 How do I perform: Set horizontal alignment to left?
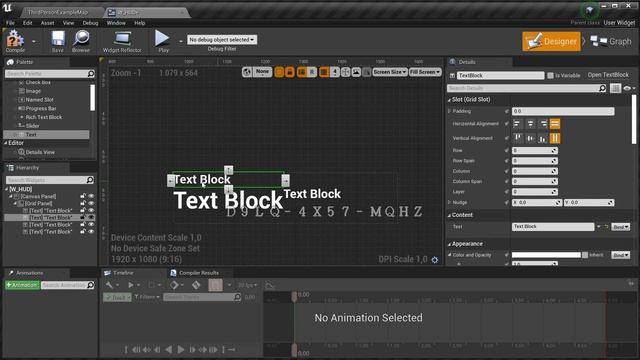point(517,124)
